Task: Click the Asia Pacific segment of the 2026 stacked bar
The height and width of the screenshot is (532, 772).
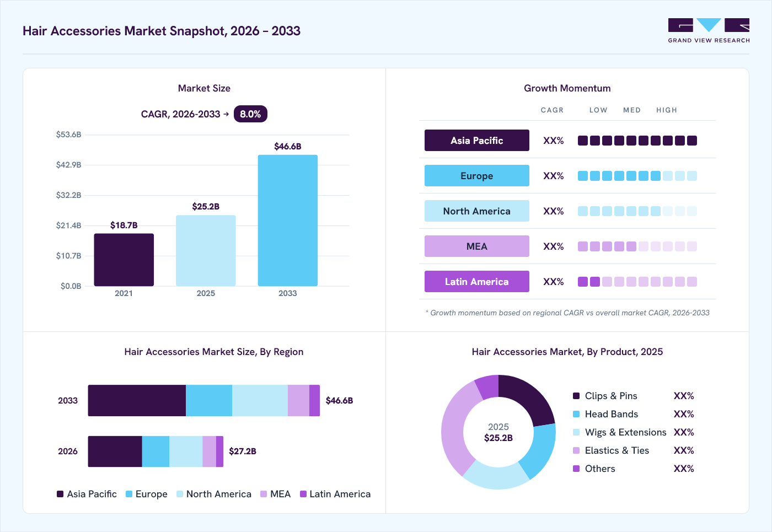Action: pos(115,452)
